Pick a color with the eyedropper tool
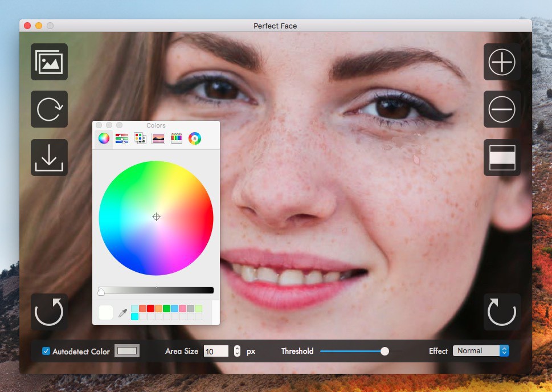 (x=122, y=312)
